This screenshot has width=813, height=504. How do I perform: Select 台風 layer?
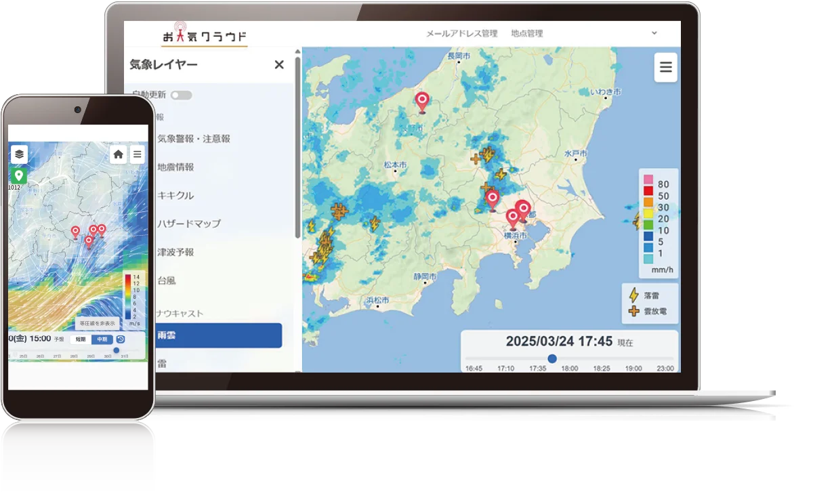coord(166,280)
